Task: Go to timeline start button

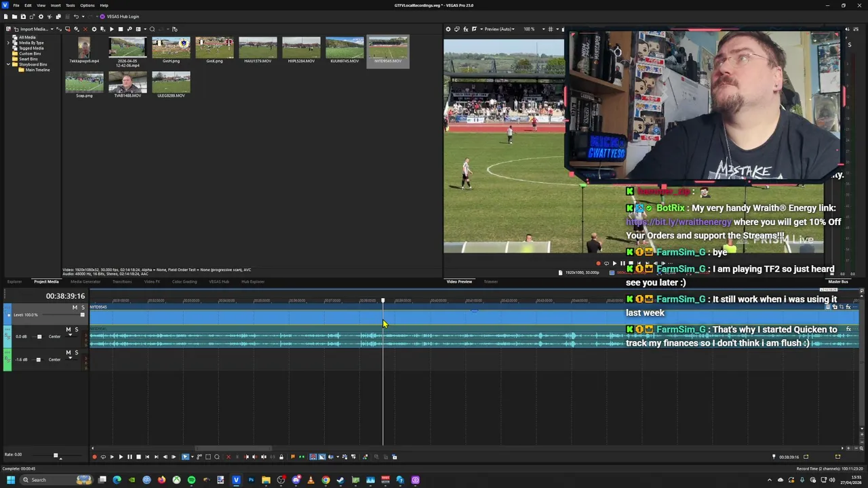Action: [x=147, y=457]
